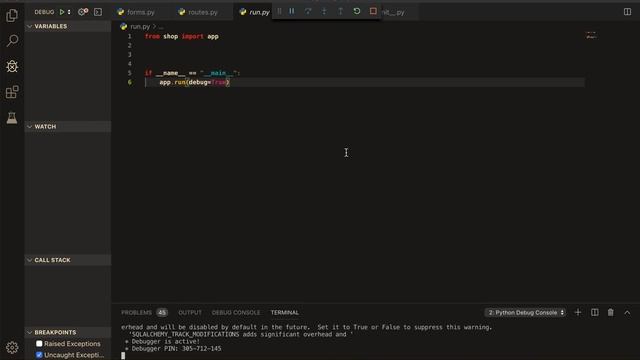Open the Test beaker view
The image size is (640, 360).
[12, 118]
